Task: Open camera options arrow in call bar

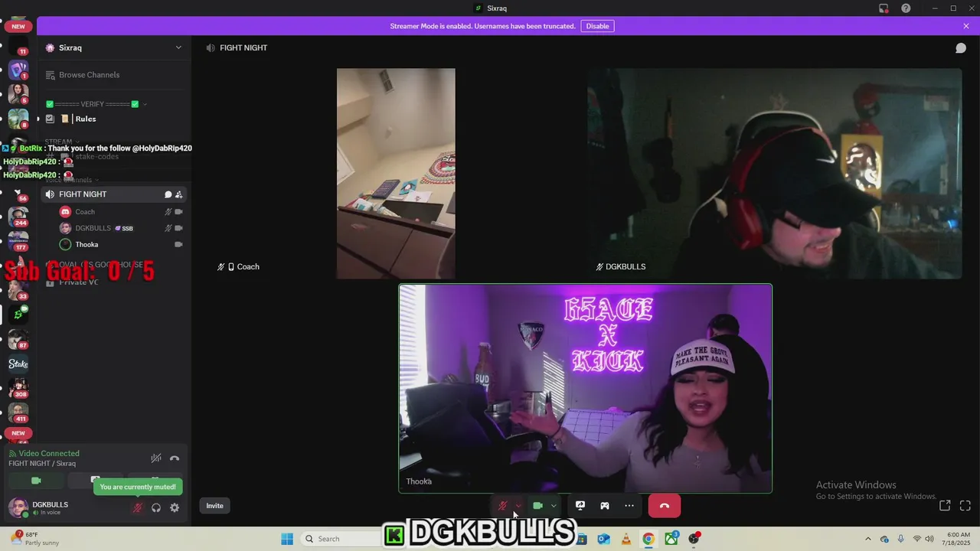Action: click(554, 506)
